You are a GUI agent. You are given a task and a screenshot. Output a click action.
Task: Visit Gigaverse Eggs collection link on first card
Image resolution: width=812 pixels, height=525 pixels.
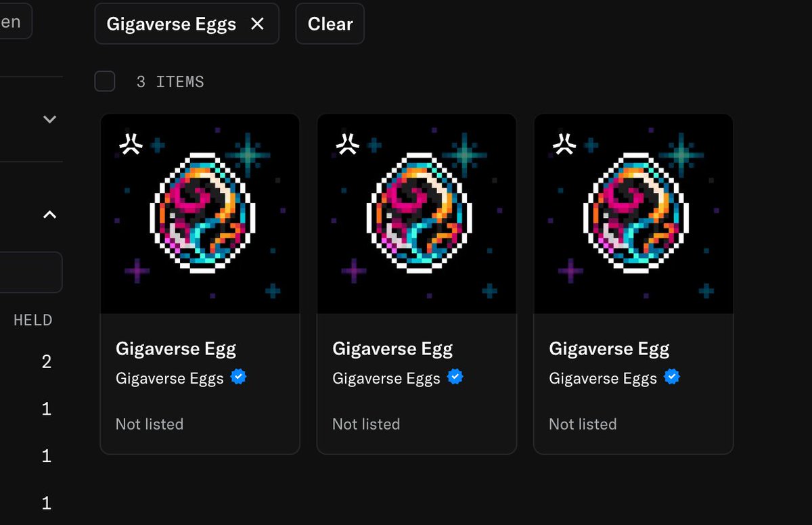click(170, 378)
